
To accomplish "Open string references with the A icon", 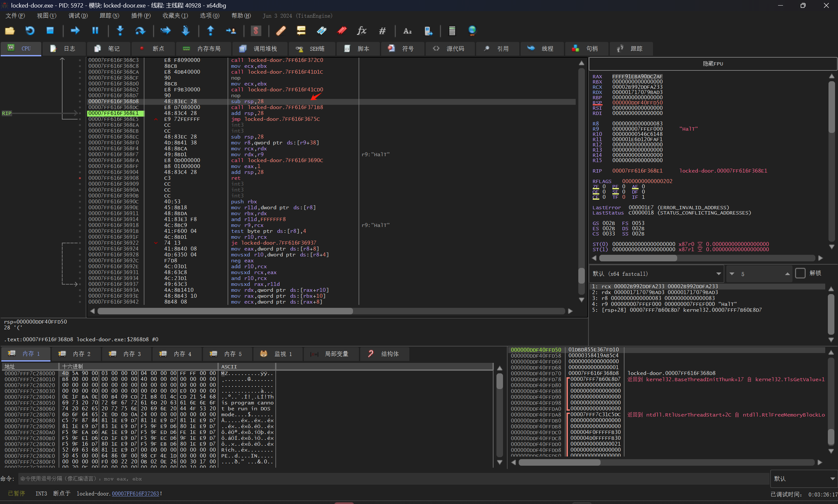I will pyautogui.click(x=407, y=31).
